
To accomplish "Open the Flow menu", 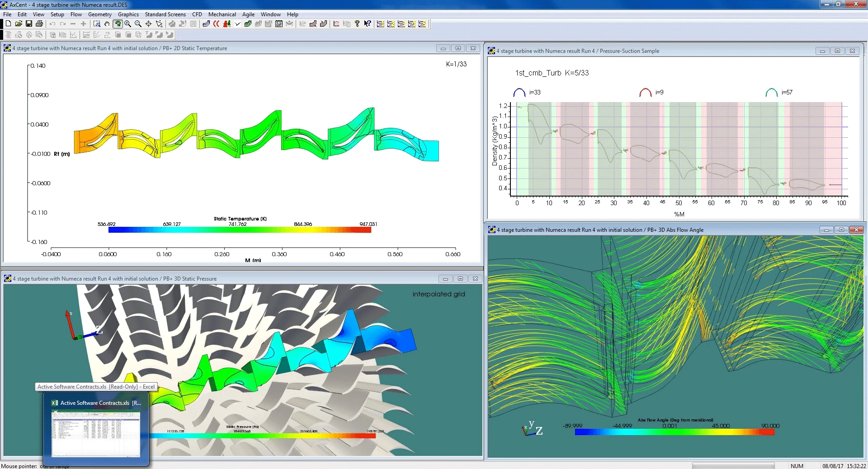I will (76, 14).
